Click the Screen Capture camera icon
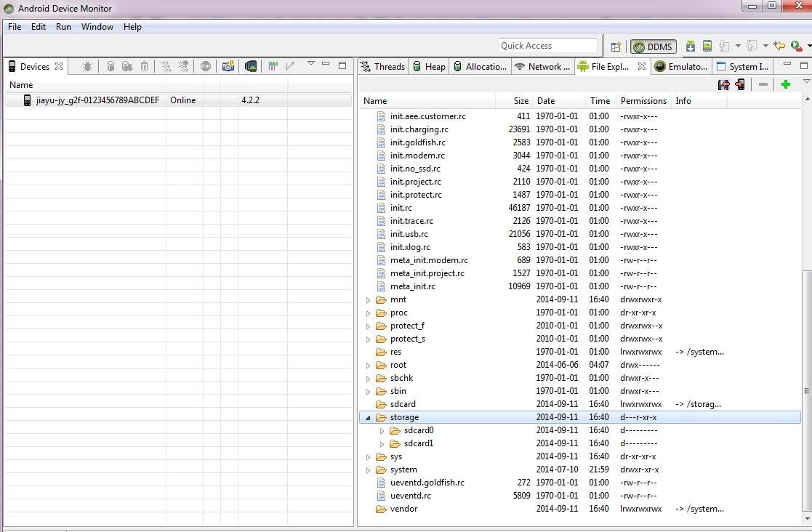The image size is (812, 532). click(x=228, y=66)
